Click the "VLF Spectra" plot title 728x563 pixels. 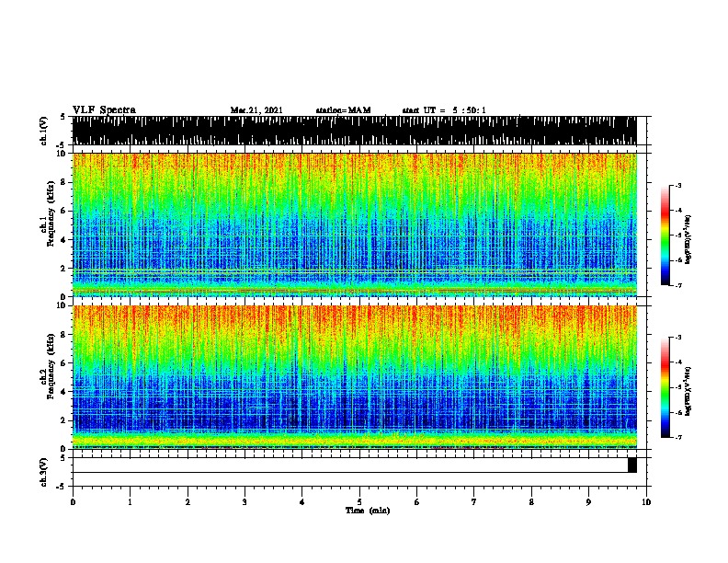point(104,109)
